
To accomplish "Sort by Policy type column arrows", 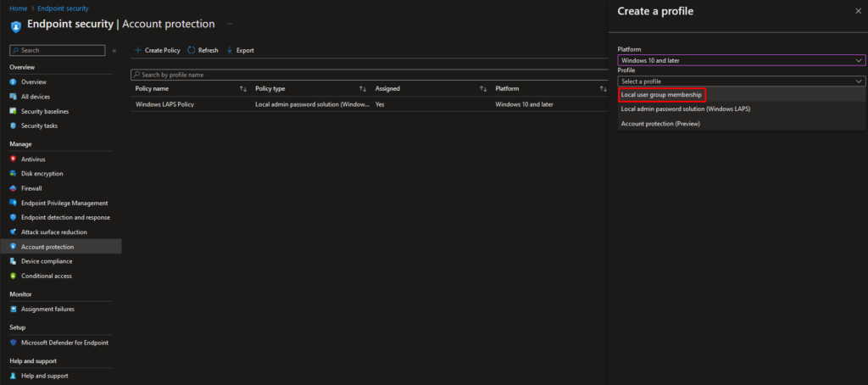I will tap(363, 89).
